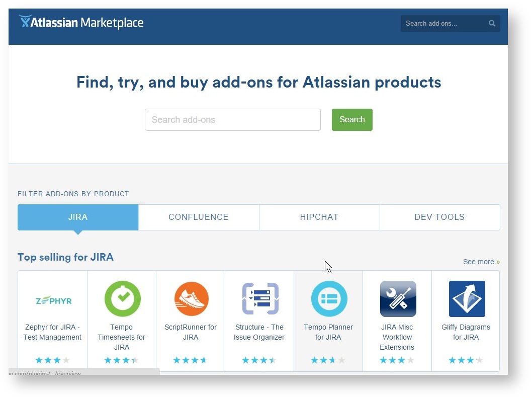The image size is (532, 399).
Task: Open ScriptRunner for JIRA title link
Action: pos(191,332)
